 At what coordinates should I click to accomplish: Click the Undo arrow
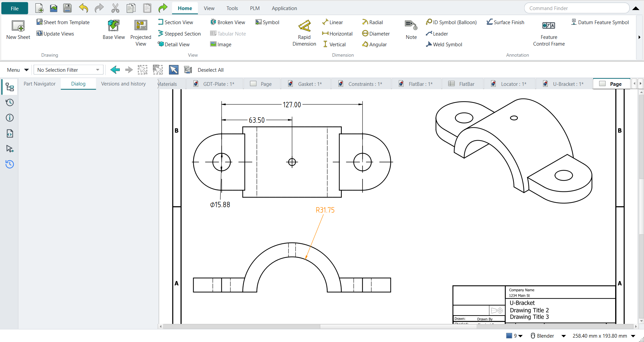[84, 8]
